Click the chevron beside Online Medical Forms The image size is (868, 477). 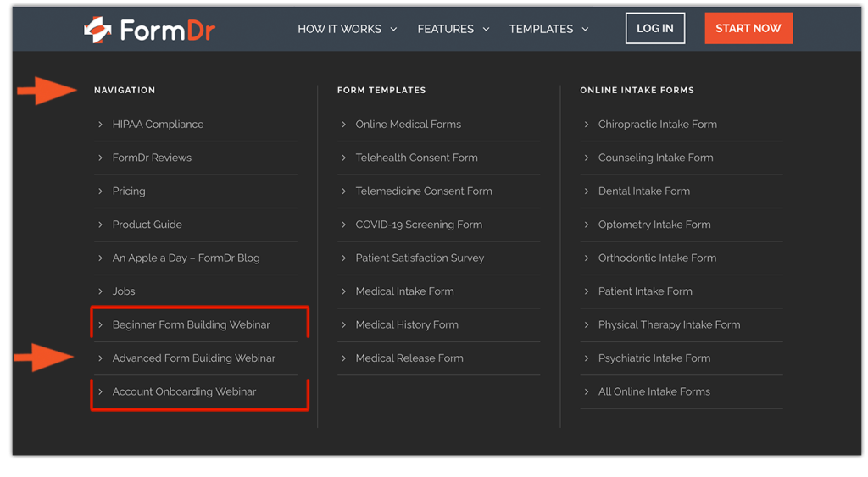343,125
